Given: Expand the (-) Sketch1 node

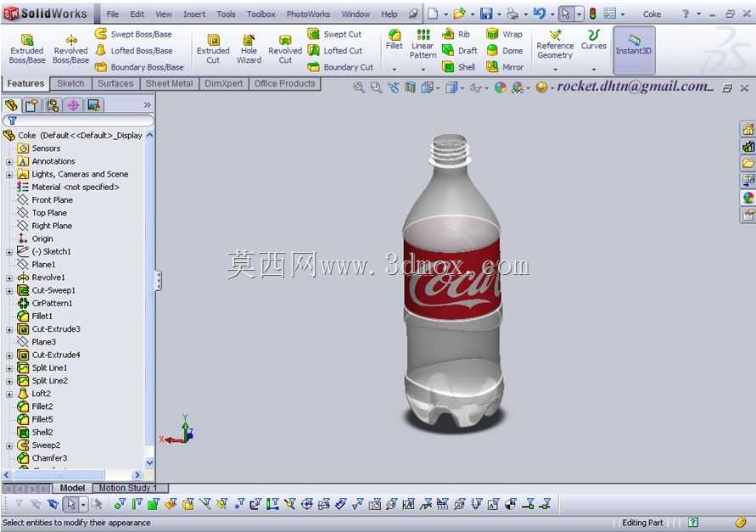Looking at the screenshot, I should 9,252.
